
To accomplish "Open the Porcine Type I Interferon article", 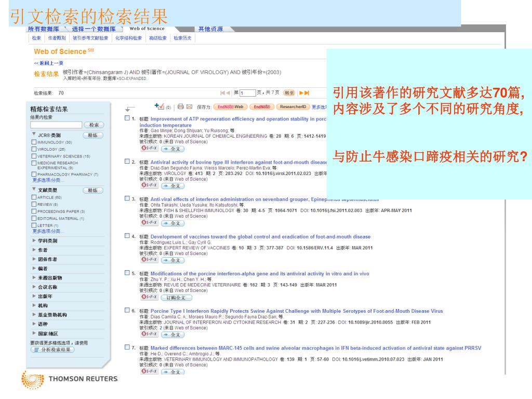I will pyautogui.click(x=297, y=311).
